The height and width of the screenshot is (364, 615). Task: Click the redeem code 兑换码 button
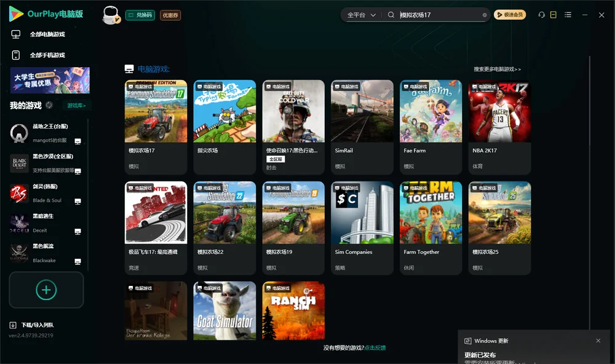140,15
